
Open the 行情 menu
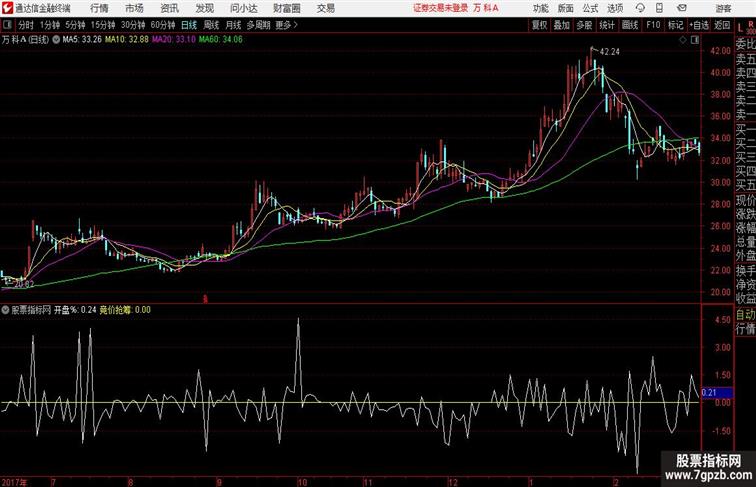[99, 8]
